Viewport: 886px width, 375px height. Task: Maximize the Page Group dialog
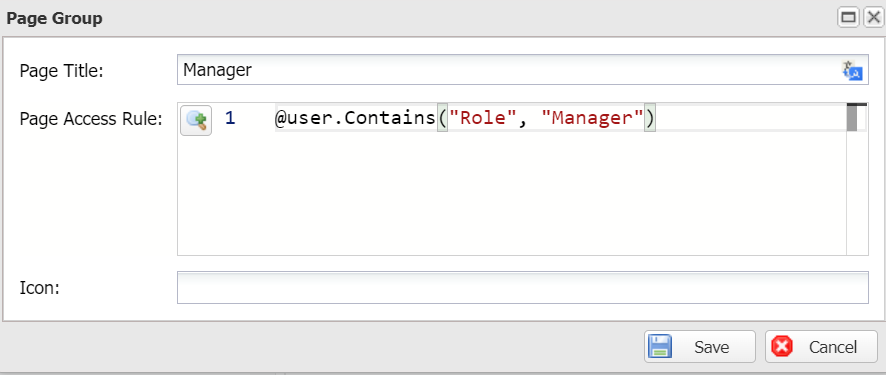pyautogui.click(x=849, y=18)
